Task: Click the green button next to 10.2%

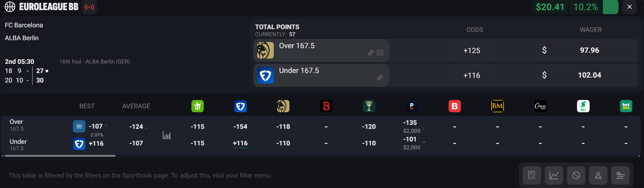Action: point(610,7)
